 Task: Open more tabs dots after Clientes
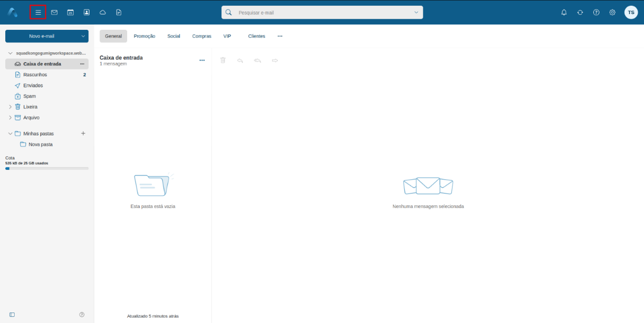coord(280,36)
